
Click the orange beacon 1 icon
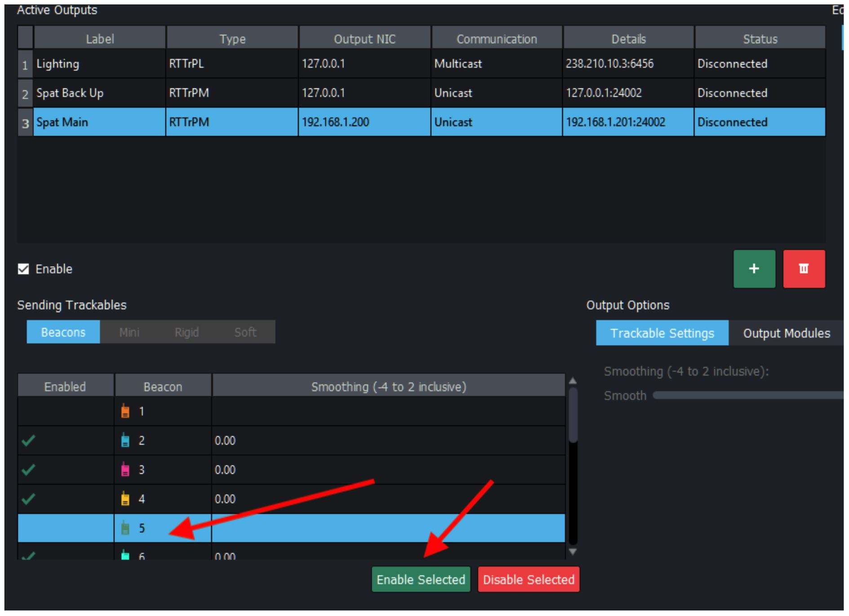point(125,411)
